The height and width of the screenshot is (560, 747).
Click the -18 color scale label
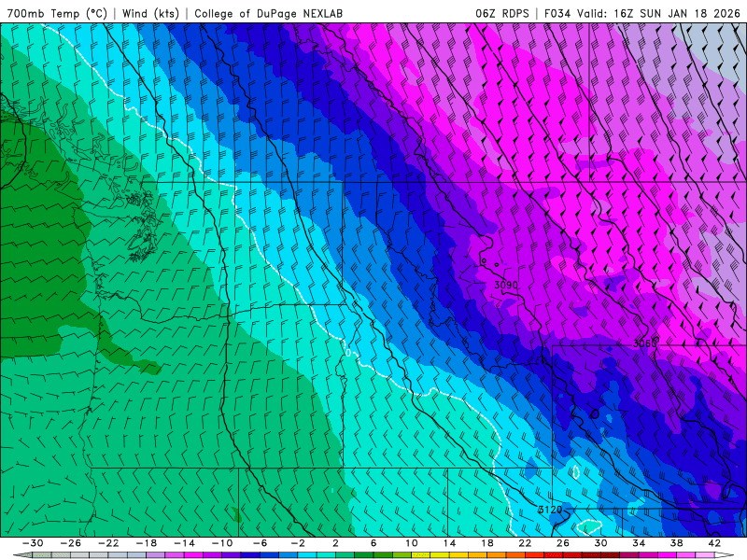point(147,543)
